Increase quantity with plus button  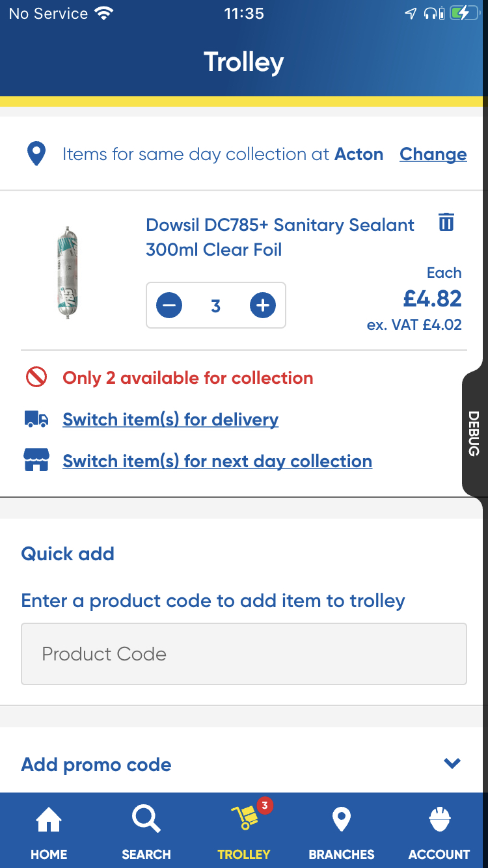263,305
